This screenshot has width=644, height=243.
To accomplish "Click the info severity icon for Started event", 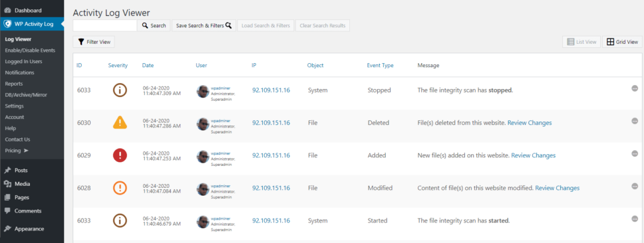I will pos(120,220).
